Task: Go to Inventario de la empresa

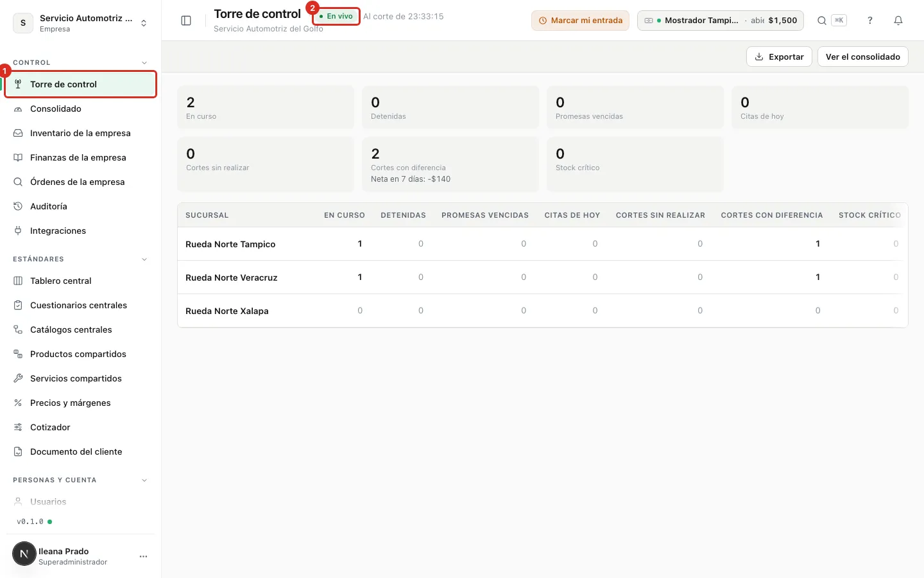Action: pyautogui.click(x=80, y=133)
